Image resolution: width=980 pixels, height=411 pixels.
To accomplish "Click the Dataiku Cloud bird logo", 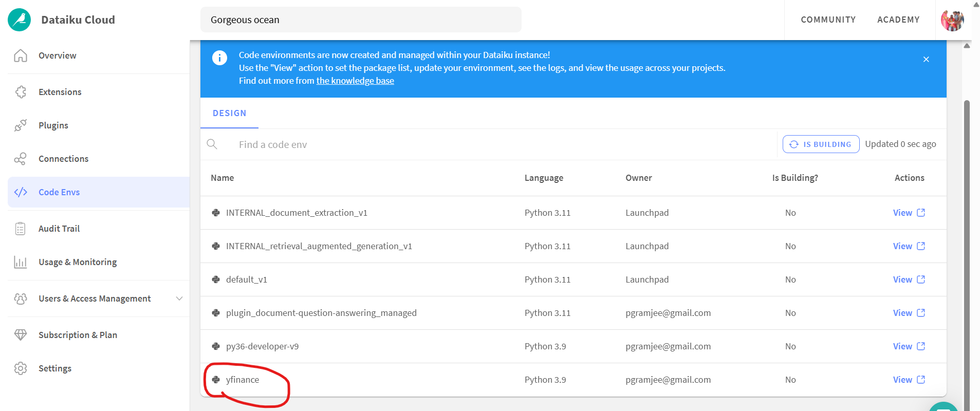I will tap(20, 20).
